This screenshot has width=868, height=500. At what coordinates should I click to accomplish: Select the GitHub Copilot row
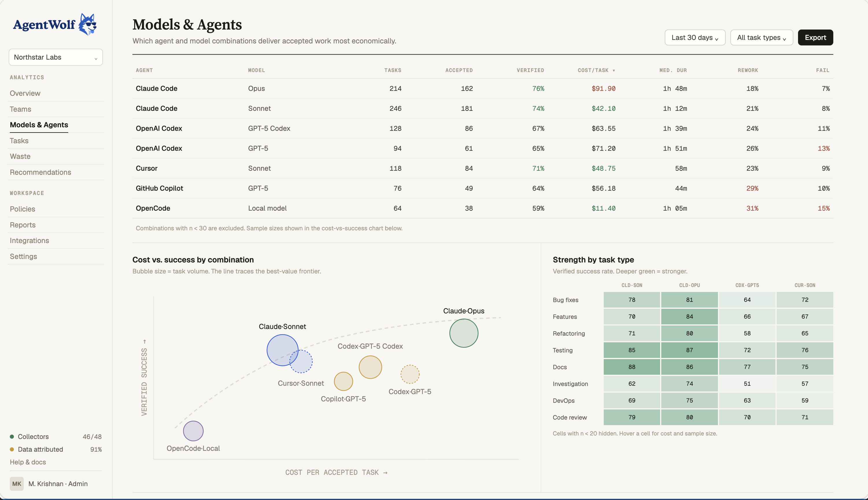(x=483, y=188)
